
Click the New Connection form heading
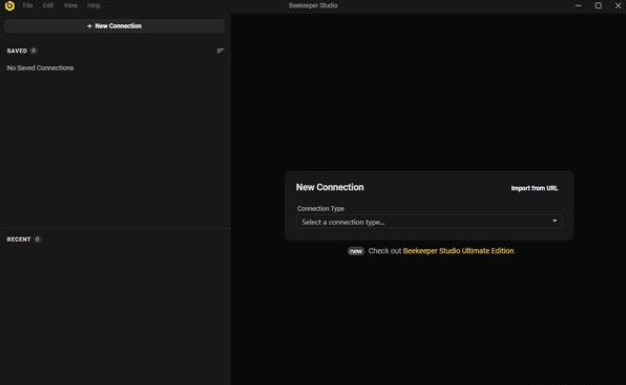[330, 187]
